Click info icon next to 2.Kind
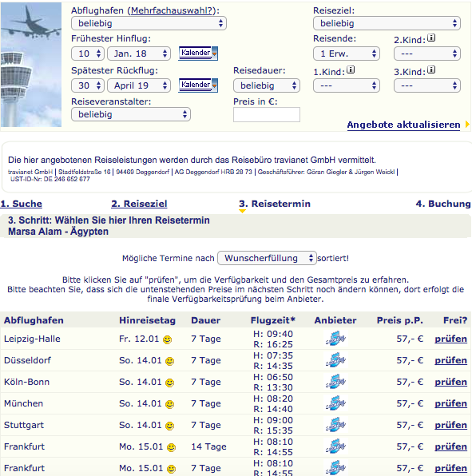 [x=431, y=38]
